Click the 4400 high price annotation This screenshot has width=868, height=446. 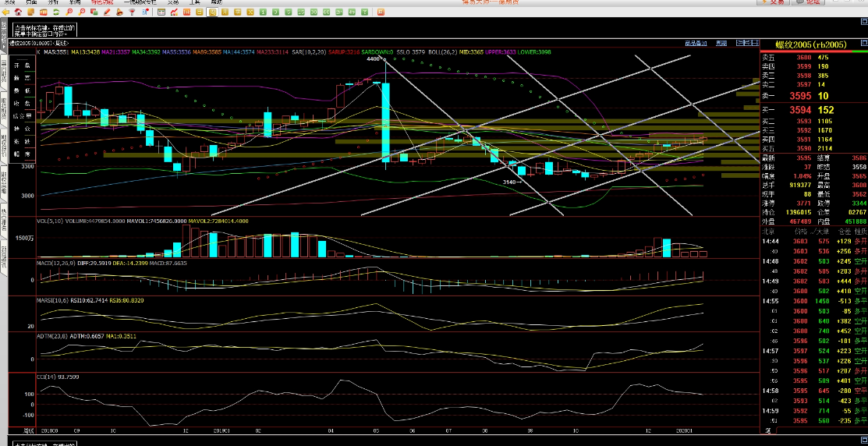coord(374,58)
